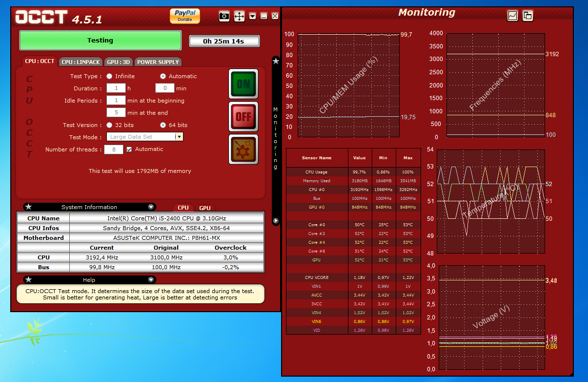
Task: Click the move window arrows icon
Action: [x=239, y=16]
